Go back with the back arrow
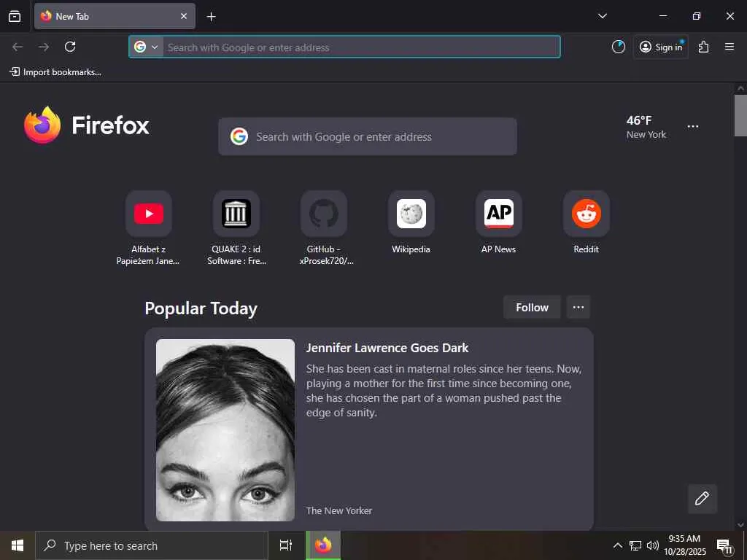 click(18, 47)
